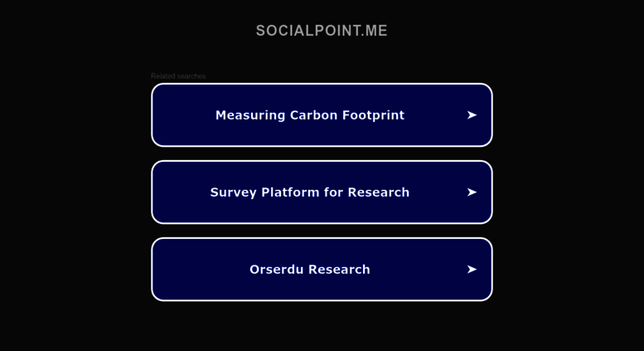Click the word Orserdu in the bottom button
The width and height of the screenshot is (644, 351).
[x=276, y=269]
